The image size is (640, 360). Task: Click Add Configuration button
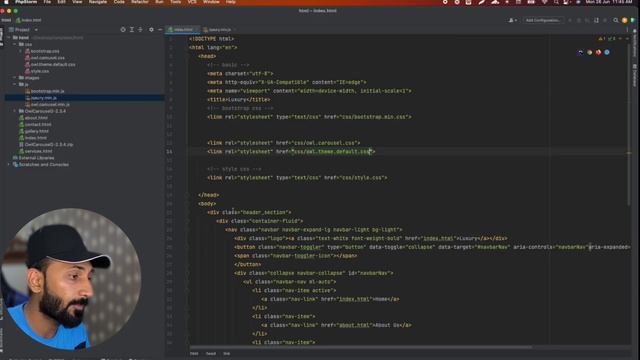543,20
